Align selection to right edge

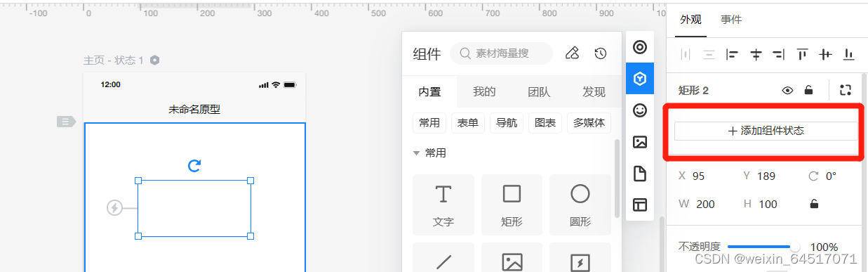[x=778, y=54]
